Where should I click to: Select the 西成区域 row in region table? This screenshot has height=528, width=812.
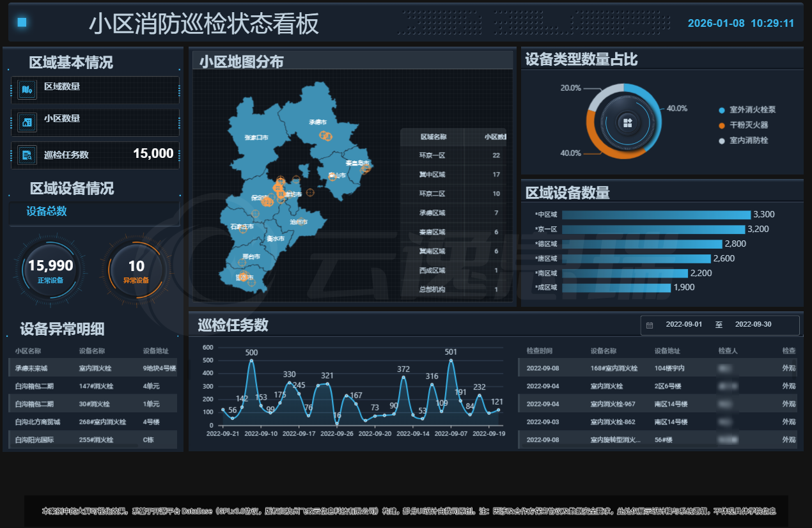(453, 270)
